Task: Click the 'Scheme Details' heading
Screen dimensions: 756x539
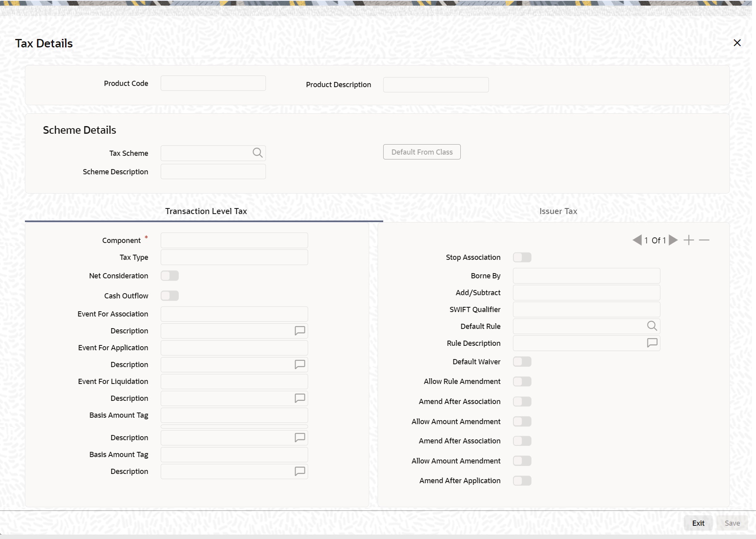Action: [x=80, y=130]
